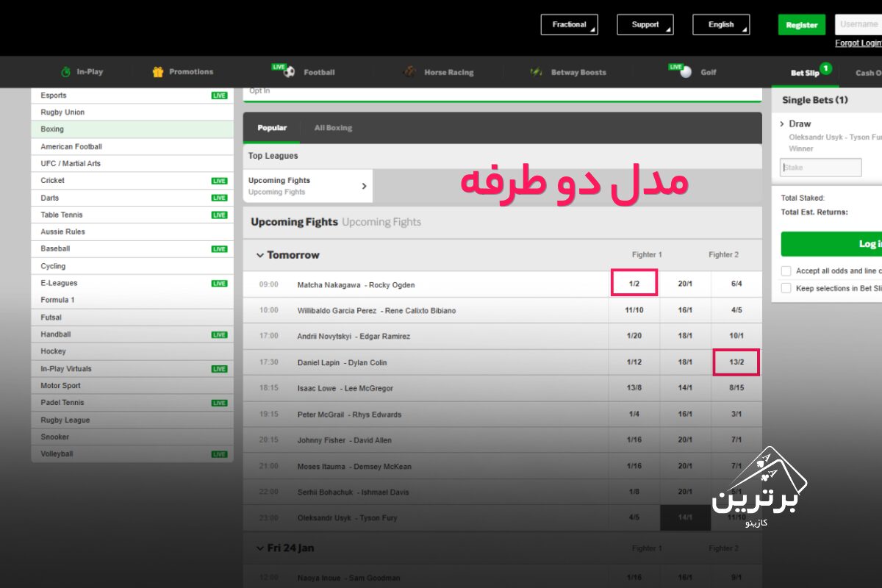Click the Esports LIVE badge

219,96
